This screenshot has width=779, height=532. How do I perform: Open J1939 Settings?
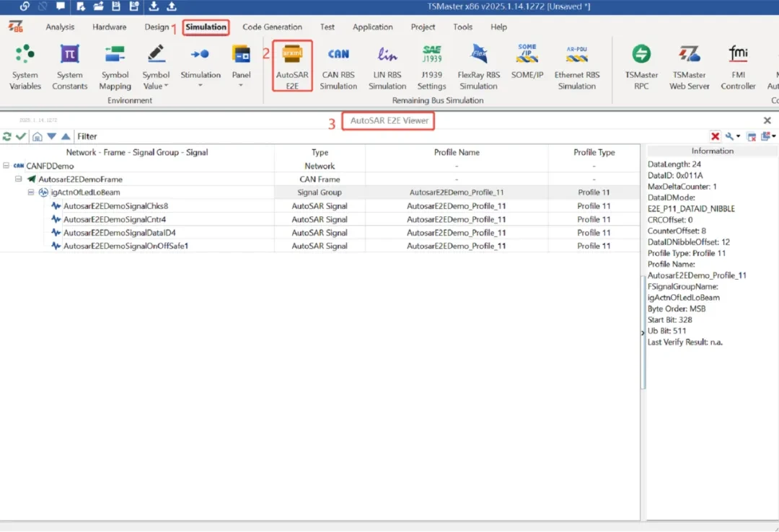pos(432,65)
